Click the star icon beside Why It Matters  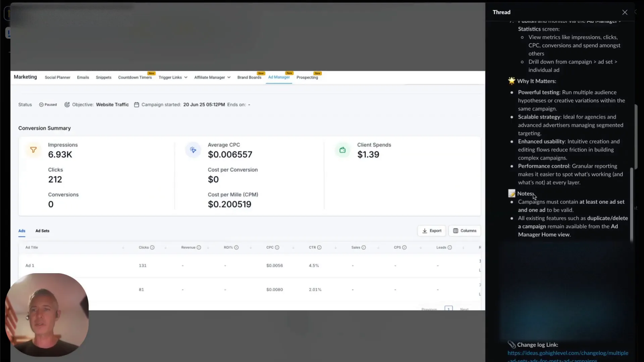click(x=512, y=81)
